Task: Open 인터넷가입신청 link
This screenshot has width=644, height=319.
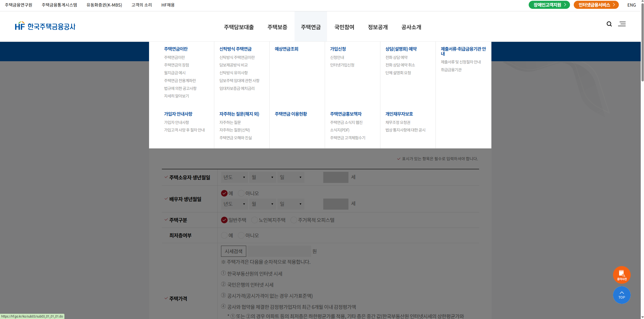Action: (342, 65)
